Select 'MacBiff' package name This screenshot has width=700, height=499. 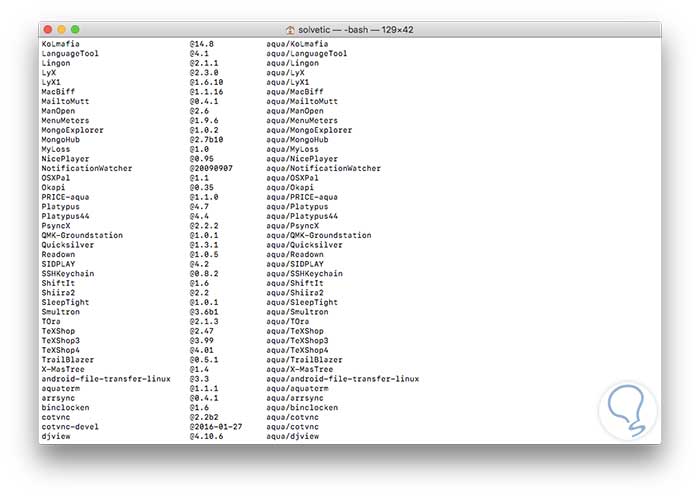[58, 91]
